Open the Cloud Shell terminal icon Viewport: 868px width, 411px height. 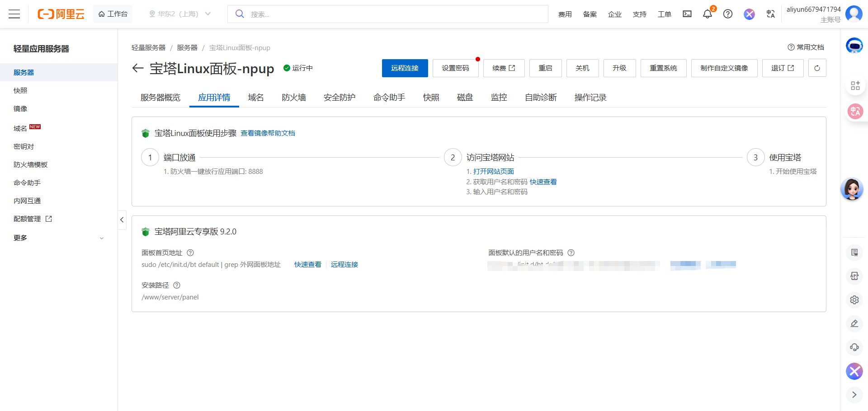pyautogui.click(x=687, y=14)
